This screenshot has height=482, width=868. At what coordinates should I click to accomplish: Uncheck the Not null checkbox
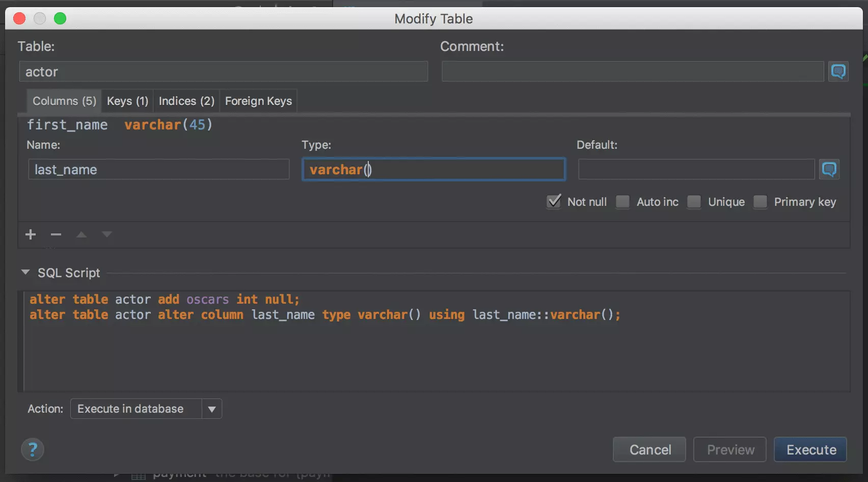[x=554, y=202]
